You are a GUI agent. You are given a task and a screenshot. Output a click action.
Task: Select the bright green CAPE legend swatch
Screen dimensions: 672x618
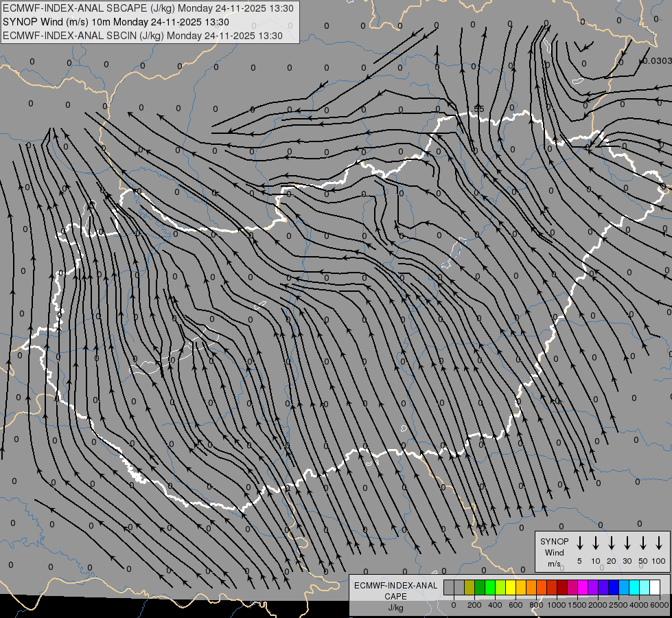(490, 587)
